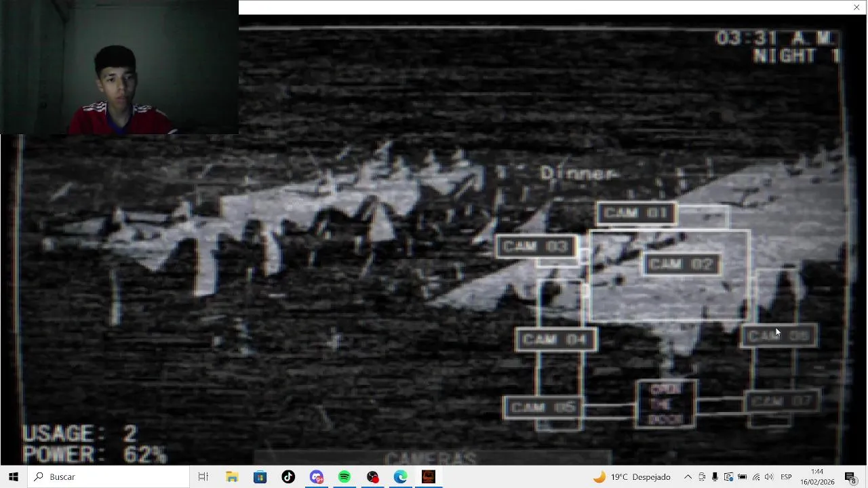
Task: Close the window with the X
Action: (x=856, y=7)
